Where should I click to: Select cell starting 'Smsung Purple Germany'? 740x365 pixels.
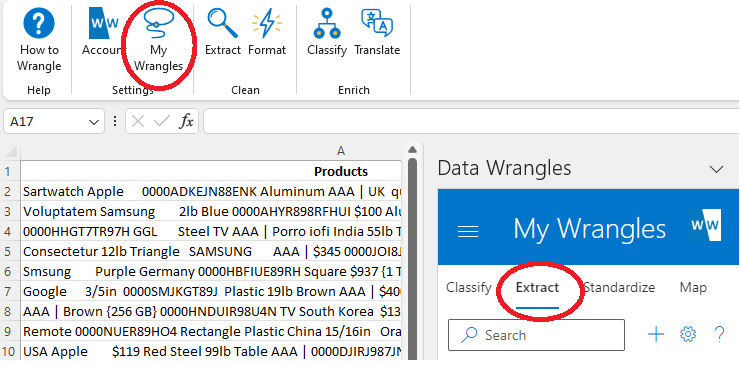[211, 272]
